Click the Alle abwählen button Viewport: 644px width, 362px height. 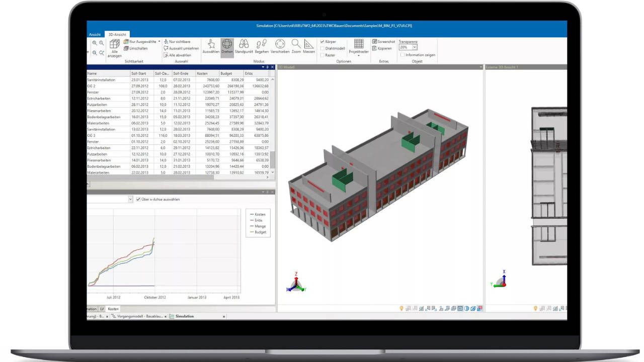click(x=180, y=55)
